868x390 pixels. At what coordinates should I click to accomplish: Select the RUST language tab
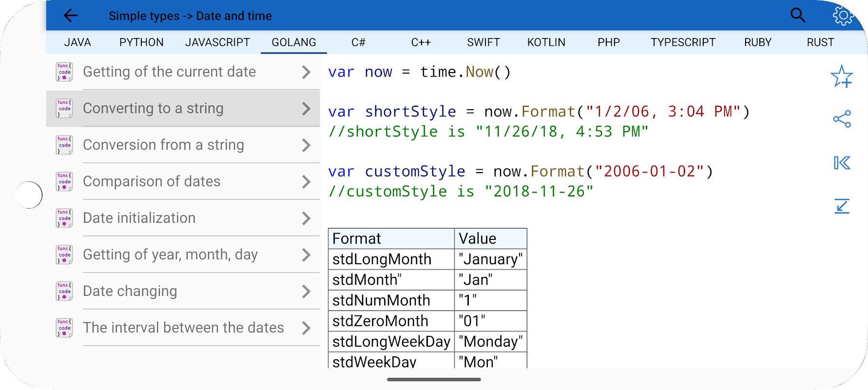pyautogui.click(x=820, y=42)
